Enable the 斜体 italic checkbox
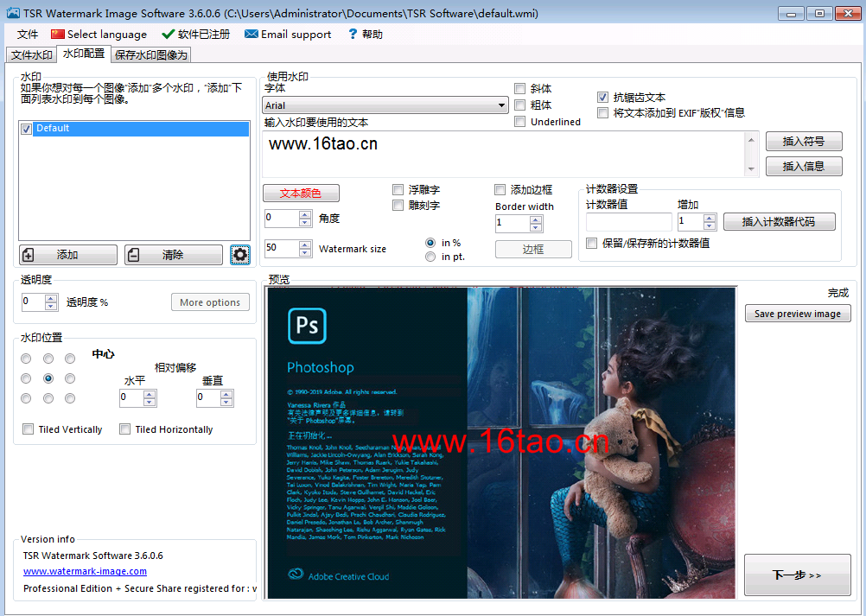 pyautogui.click(x=519, y=89)
